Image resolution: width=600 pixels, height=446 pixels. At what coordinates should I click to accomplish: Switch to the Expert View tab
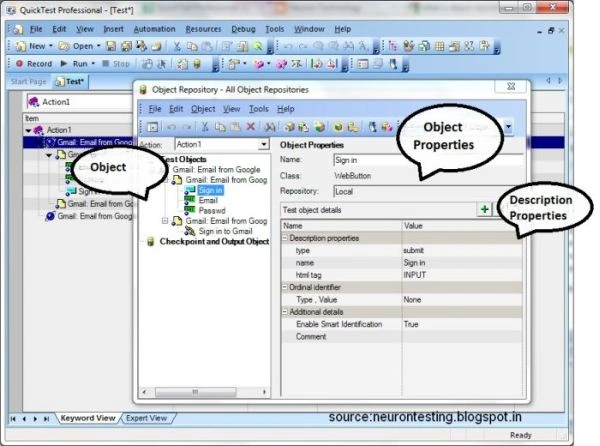147,418
